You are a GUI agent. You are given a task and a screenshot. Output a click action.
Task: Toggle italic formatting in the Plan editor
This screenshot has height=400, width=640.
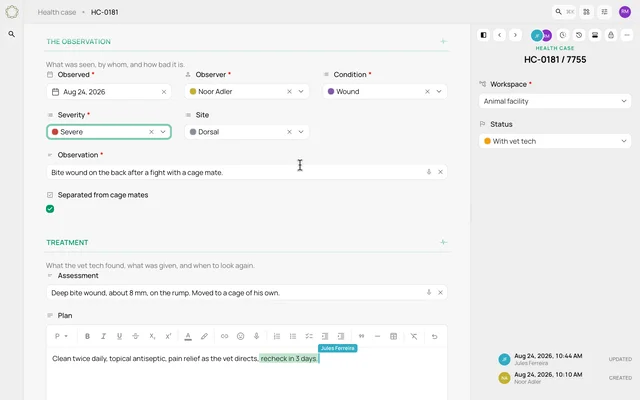(103, 336)
